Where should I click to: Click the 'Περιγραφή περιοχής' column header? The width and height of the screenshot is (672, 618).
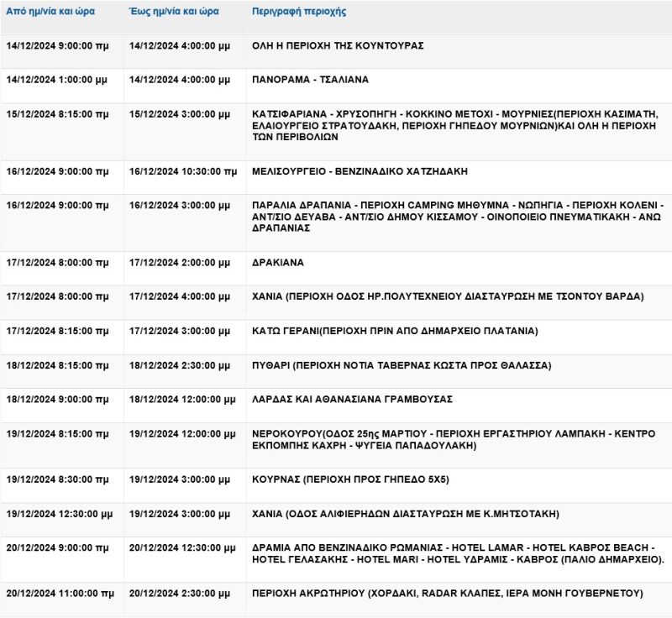[299, 13]
